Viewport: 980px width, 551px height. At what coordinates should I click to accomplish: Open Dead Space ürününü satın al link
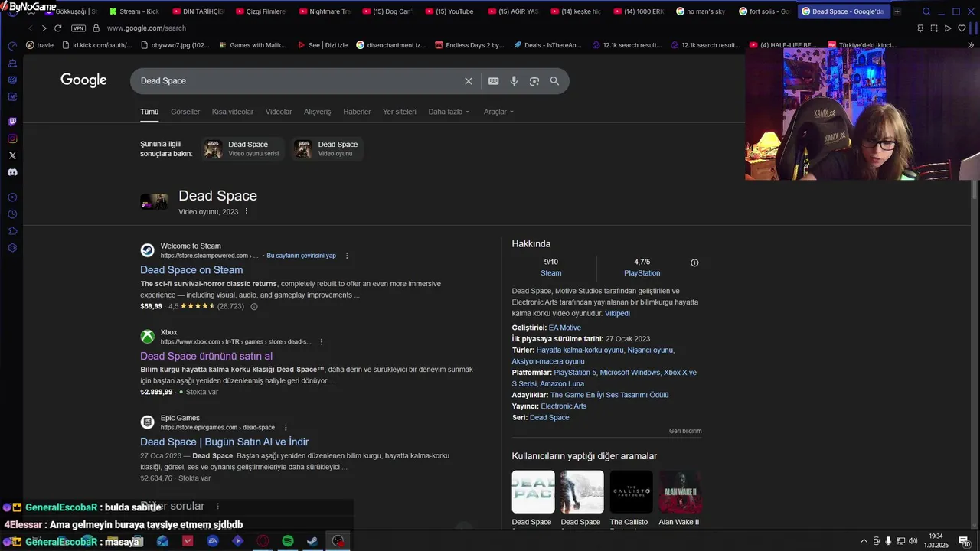(x=206, y=357)
